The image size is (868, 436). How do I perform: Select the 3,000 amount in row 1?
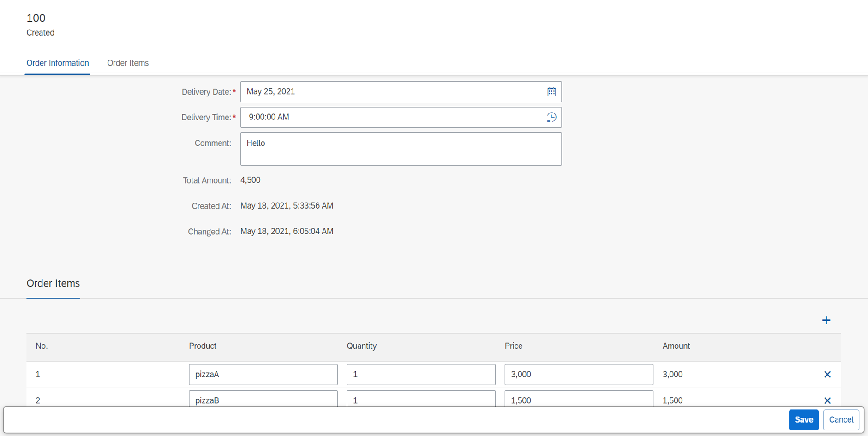click(x=673, y=375)
